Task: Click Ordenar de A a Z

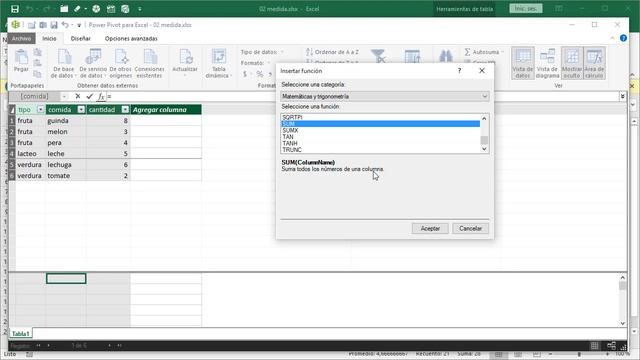Action: tap(332, 52)
